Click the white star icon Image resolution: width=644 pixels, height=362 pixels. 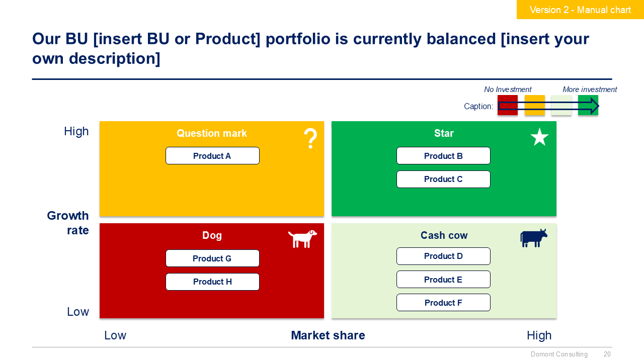click(x=539, y=137)
